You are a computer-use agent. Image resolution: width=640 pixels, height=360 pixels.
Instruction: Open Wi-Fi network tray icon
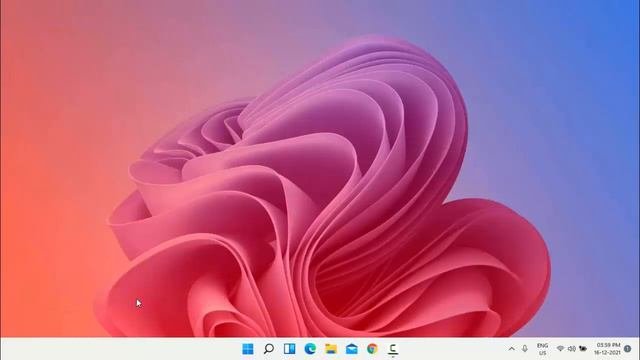(560, 349)
